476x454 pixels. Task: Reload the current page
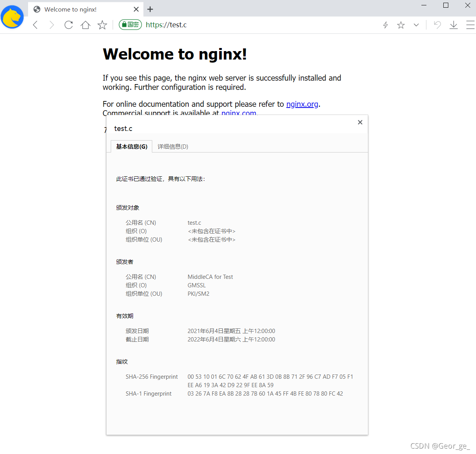tap(69, 25)
